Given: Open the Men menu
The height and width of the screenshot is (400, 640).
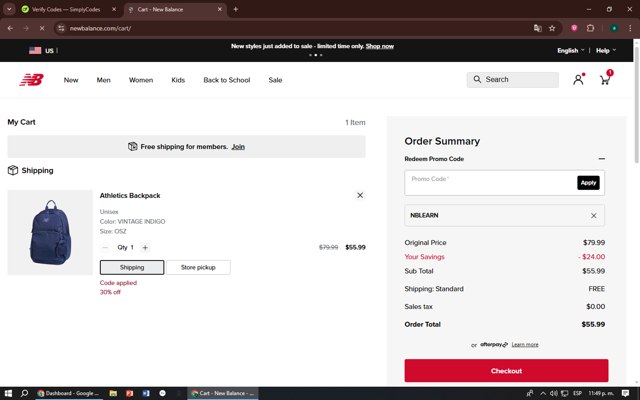Looking at the screenshot, I should 104,80.
